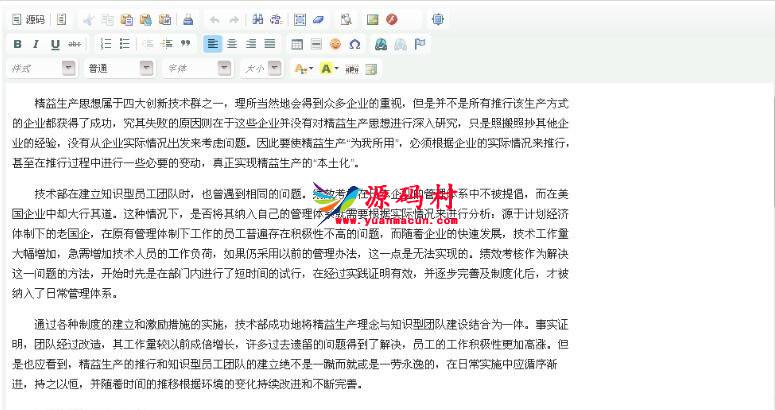
Task: Toggle underline formatting
Action: [x=56, y=44]
